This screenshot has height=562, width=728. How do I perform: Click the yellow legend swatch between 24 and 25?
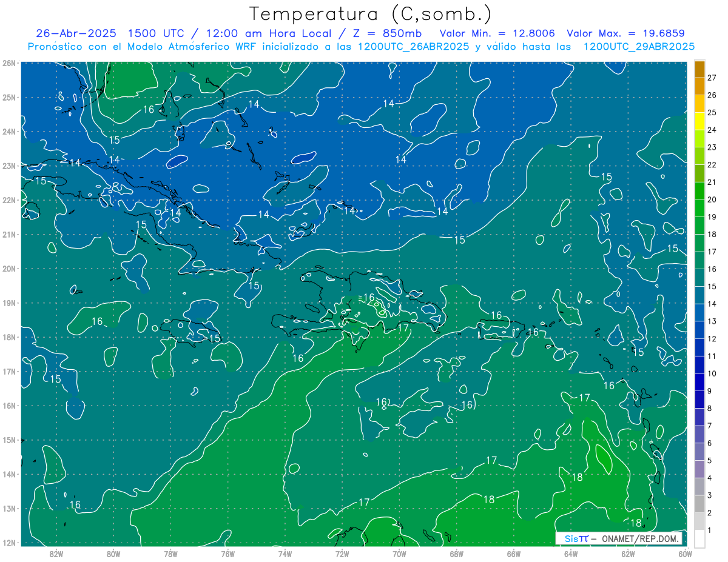699,121
